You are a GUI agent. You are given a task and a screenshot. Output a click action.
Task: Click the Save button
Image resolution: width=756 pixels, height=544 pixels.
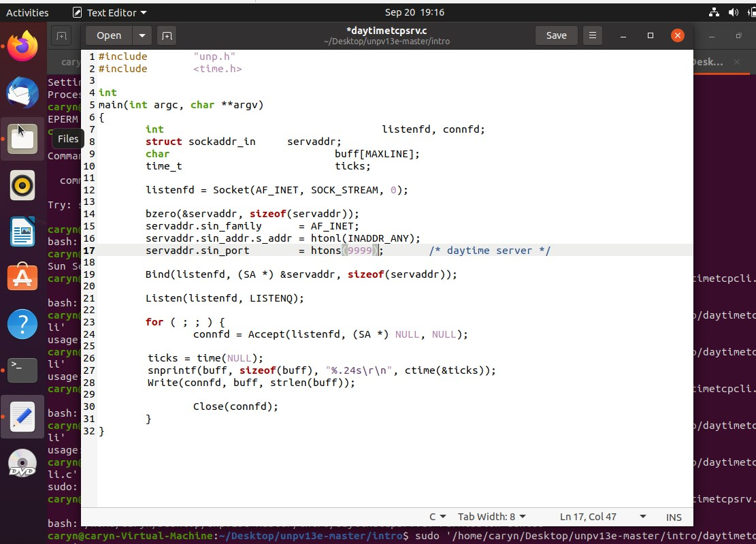click(556, 35)
